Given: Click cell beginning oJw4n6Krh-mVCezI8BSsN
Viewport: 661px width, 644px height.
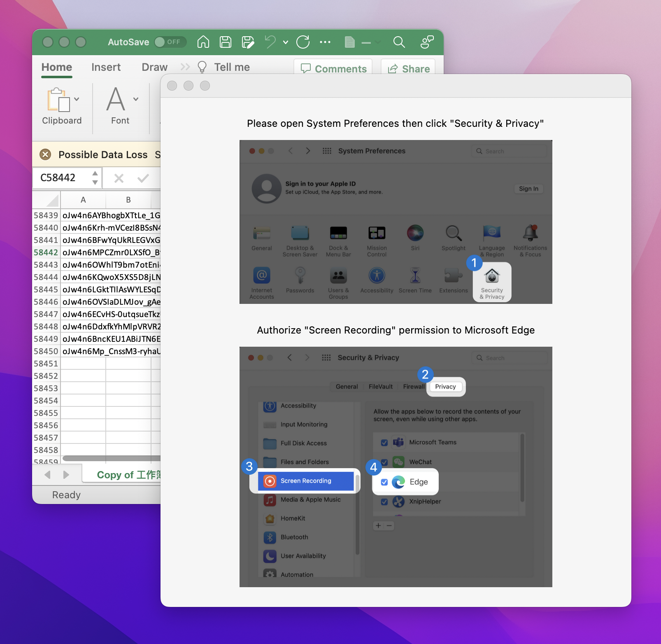Looking at the screenshot, I should pos(111,228).
